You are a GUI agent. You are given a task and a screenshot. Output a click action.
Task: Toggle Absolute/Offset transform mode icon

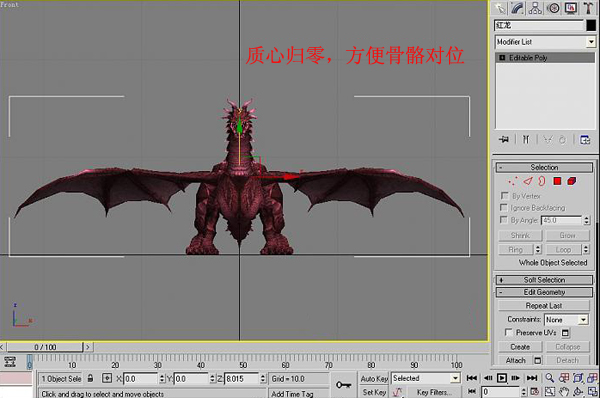pyautogui.click(x=107, y=378)
